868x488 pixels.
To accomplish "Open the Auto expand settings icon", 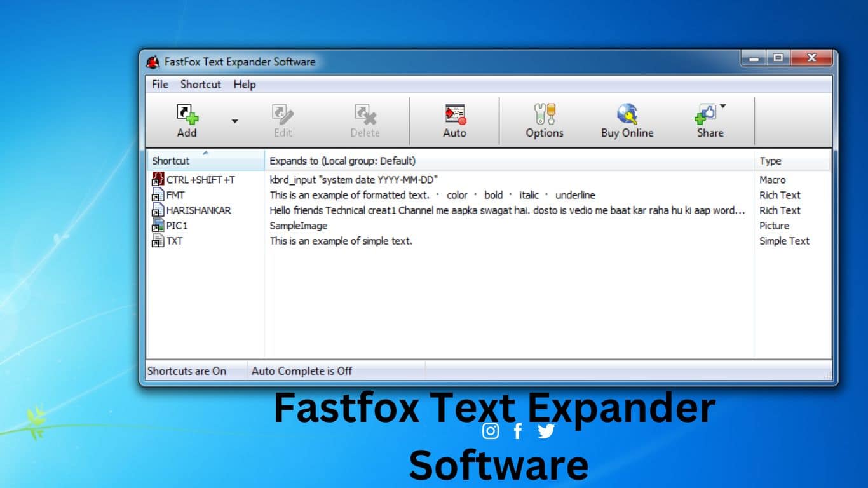I will coord(455,114).
